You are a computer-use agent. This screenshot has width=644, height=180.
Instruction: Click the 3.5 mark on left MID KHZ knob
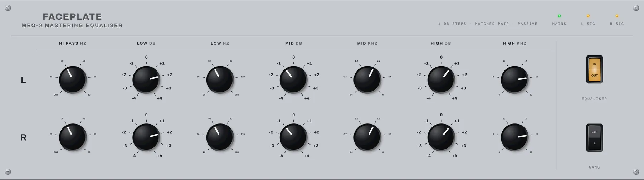pos(390,77)
